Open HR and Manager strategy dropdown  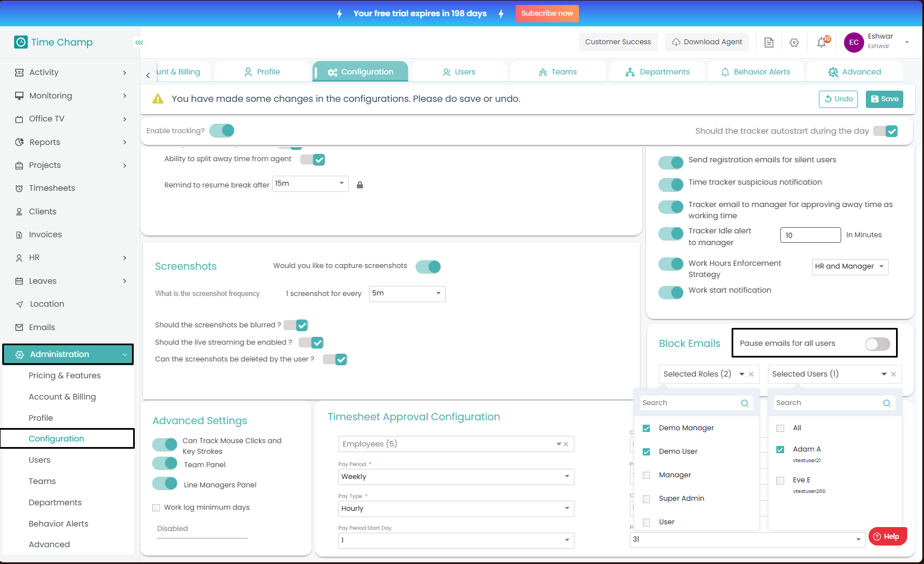coord(850,267)
